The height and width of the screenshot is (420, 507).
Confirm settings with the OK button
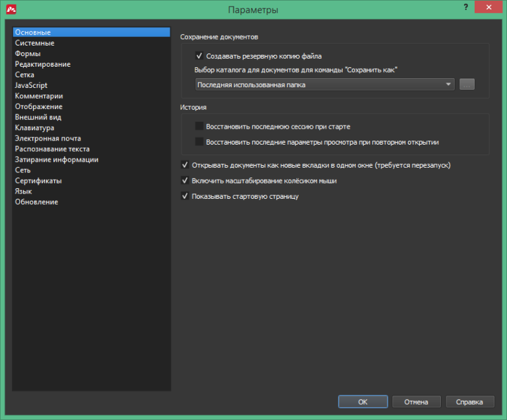coord(363,402)
